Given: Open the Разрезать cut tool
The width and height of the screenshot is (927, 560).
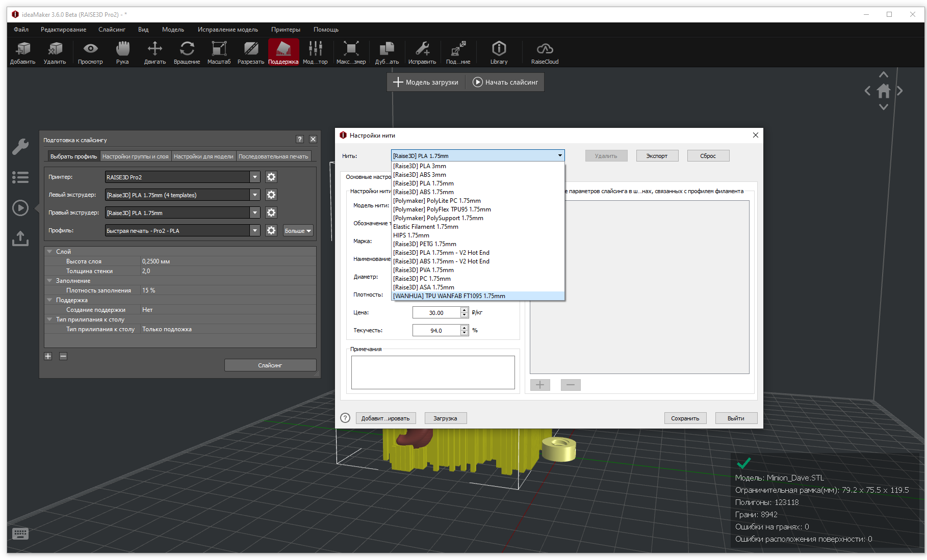Looking at the screenshot, I should point(251,52).
